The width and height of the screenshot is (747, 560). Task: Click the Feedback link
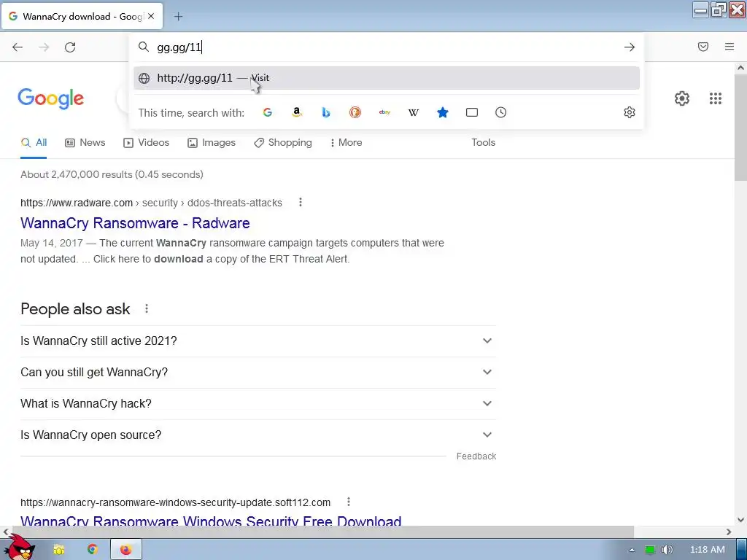(476, 456)
